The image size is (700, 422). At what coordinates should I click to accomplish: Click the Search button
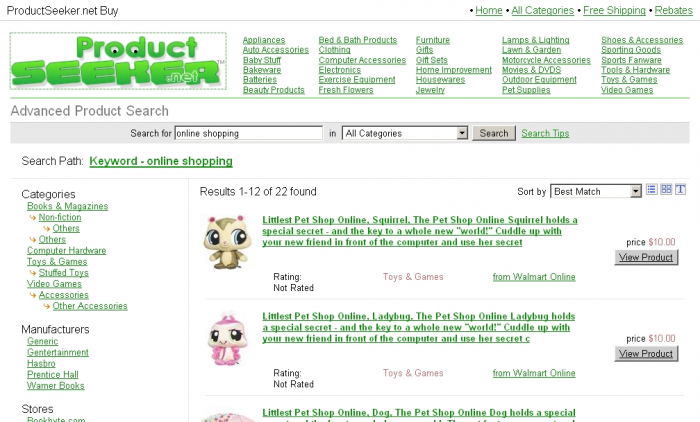click(x=494, y=133)
